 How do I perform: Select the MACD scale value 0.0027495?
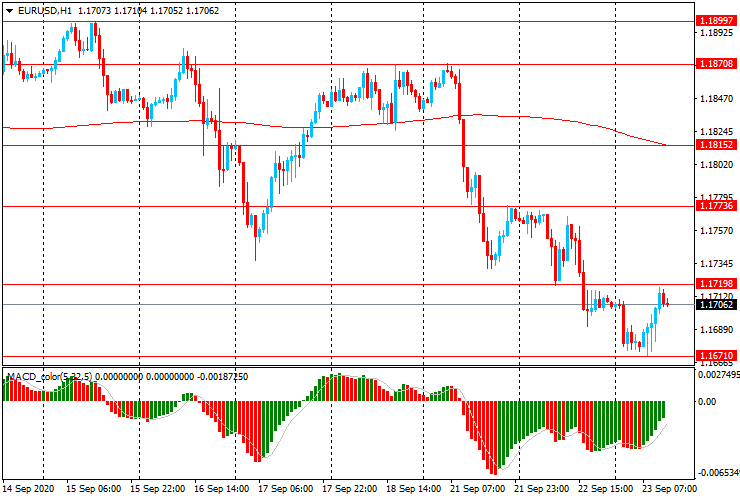[719, 374]
